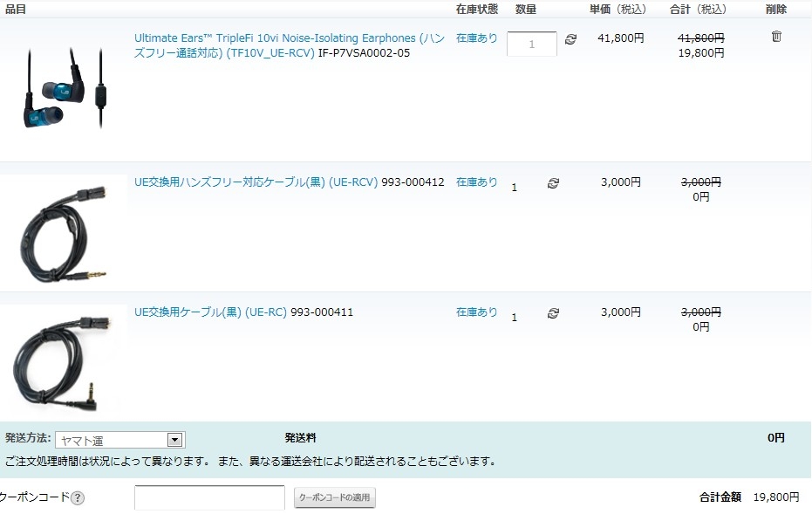
Task: Click 在庫あり link for TripleFi earphones
Action: click(476, 38)
